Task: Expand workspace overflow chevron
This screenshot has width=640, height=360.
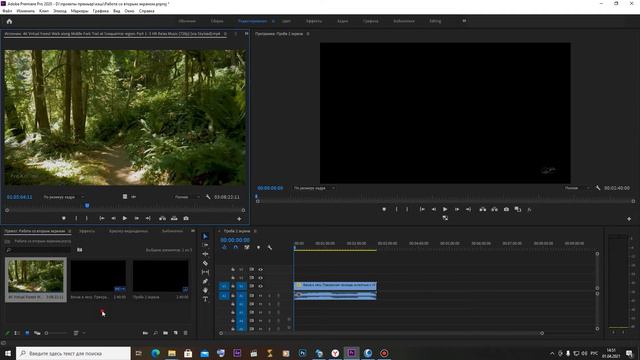Action: (464, 21)
